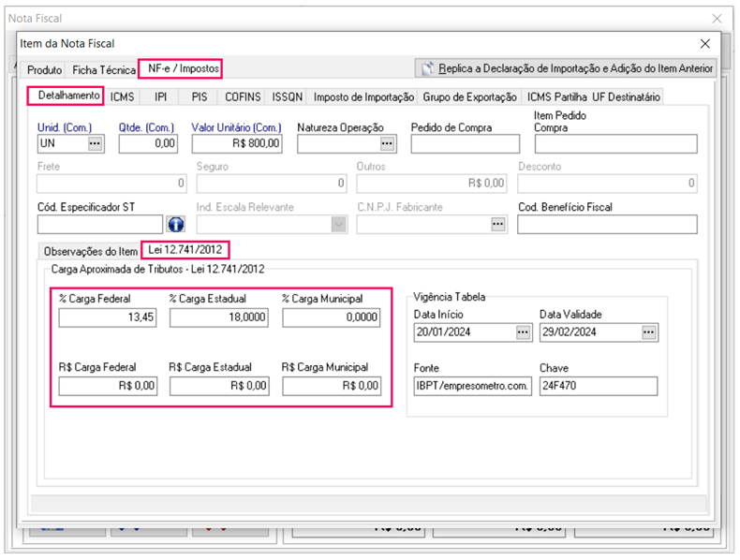Switch to the ICMS tab
This screenshot has height=560, width=740.
point(122,96)
